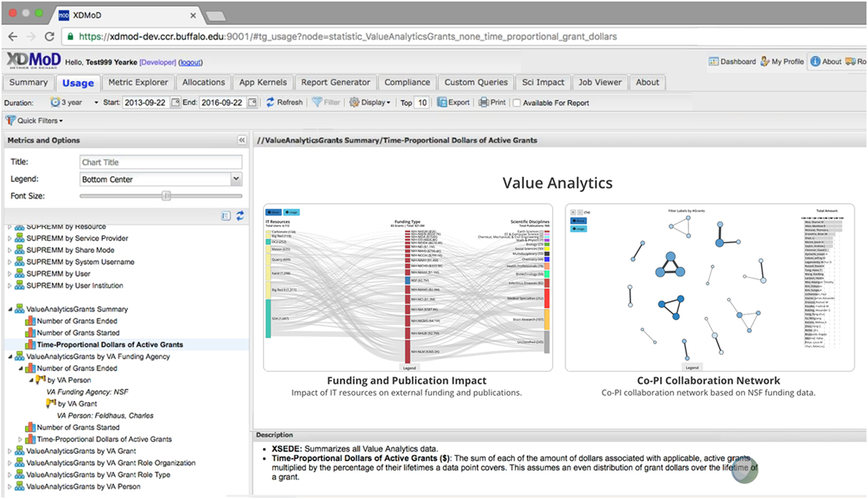Open the Quick Filters dropdown
Image resolution: width=868 pixels, height=499 pixels.
34,120
